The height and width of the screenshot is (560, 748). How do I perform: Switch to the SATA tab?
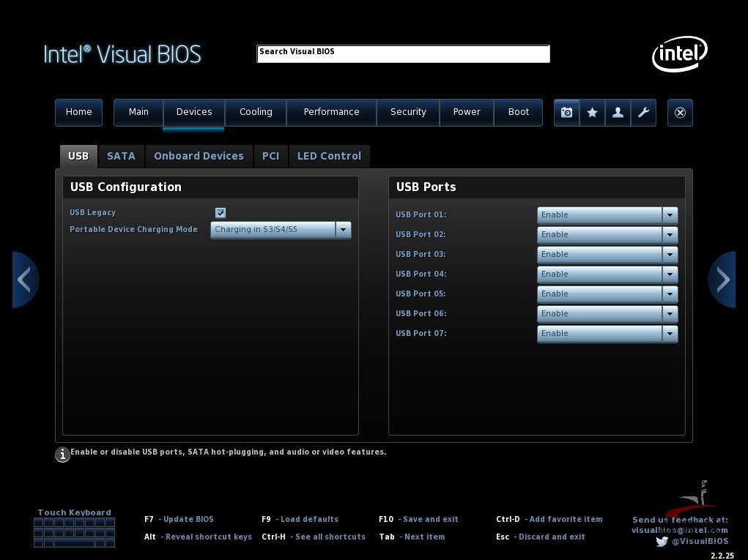click(121, 156)
